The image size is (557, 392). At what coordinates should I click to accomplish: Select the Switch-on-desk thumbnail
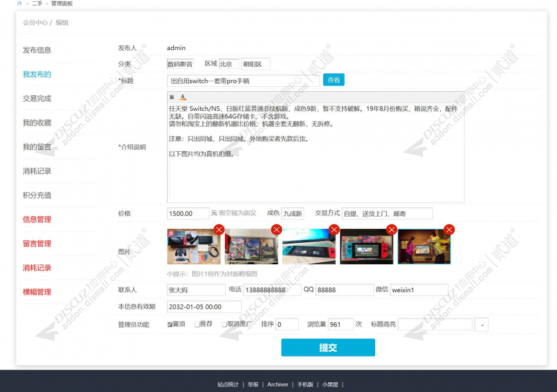tap(308, 246)
